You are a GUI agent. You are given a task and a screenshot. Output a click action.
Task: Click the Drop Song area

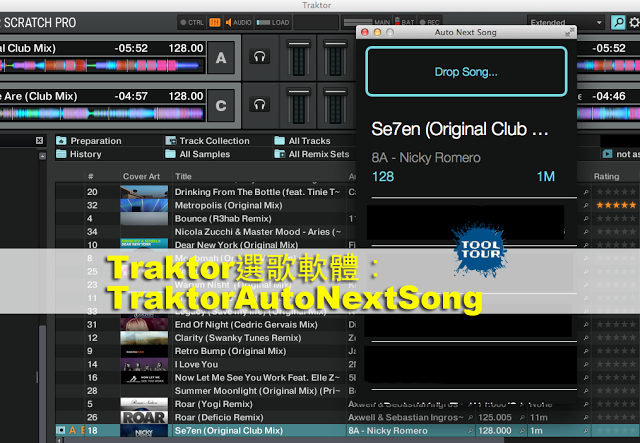(466, 72)
